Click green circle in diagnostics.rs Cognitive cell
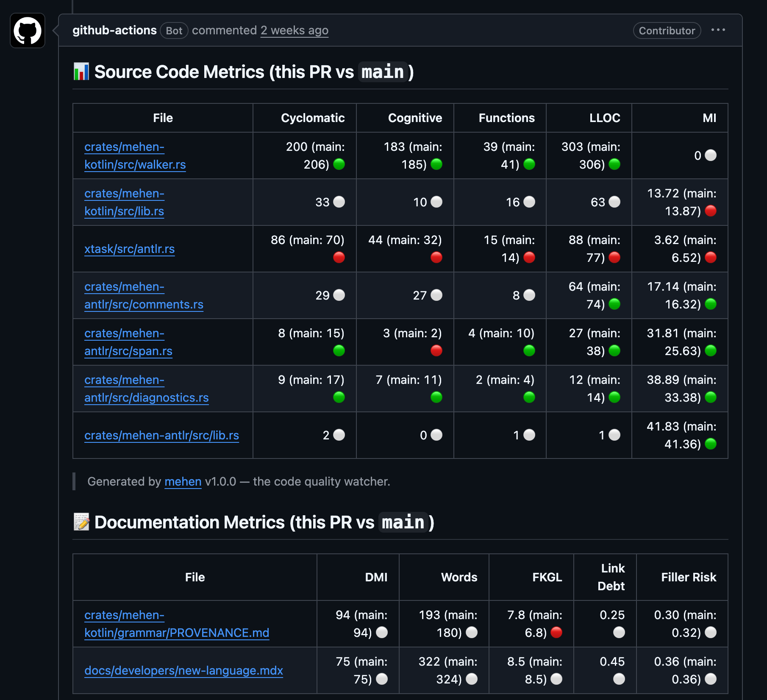This screenshot has width=767, height=700. coord(436,397)
